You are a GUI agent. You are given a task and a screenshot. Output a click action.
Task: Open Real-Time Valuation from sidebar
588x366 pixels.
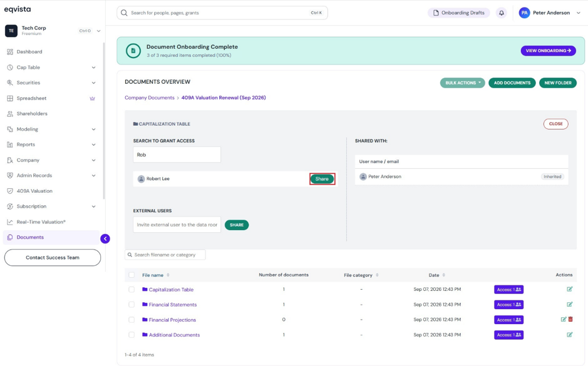[41, 221]
